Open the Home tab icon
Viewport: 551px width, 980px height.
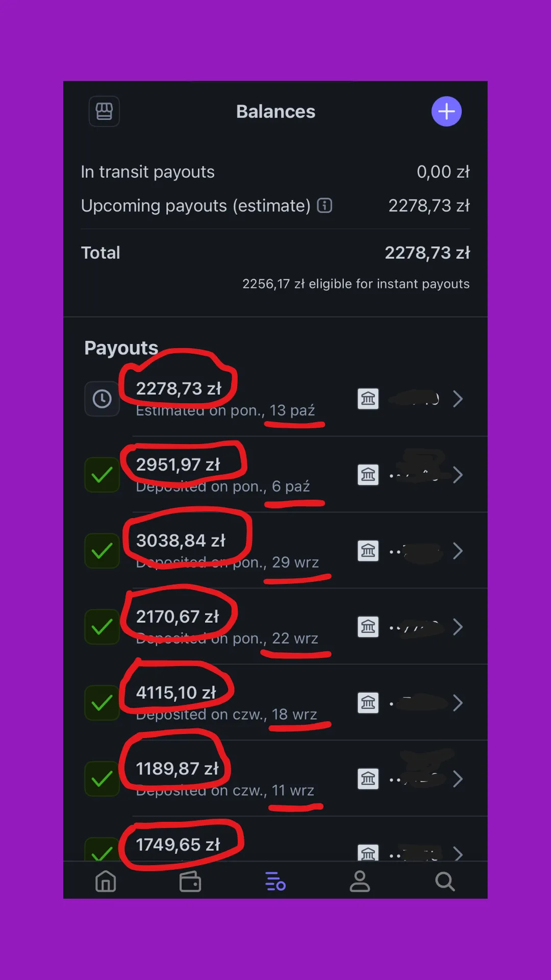(106, 881)
